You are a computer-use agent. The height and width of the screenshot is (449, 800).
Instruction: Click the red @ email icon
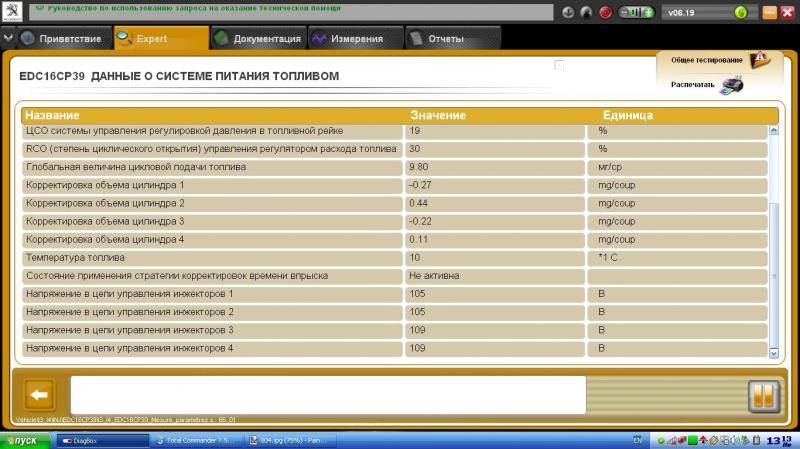605,13
